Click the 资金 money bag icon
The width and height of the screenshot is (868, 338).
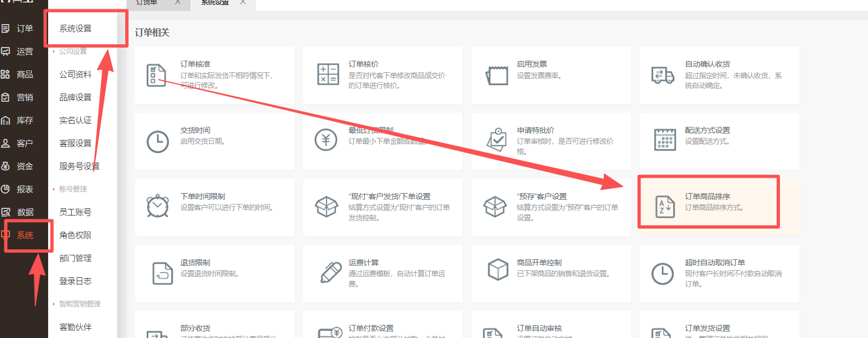tap(5, 166)
